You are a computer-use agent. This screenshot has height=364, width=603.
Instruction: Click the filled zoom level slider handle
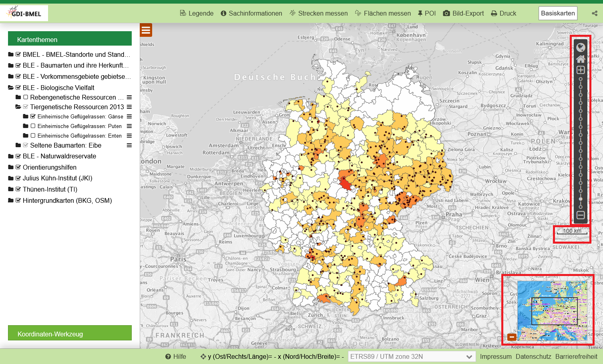click(581, 199)
